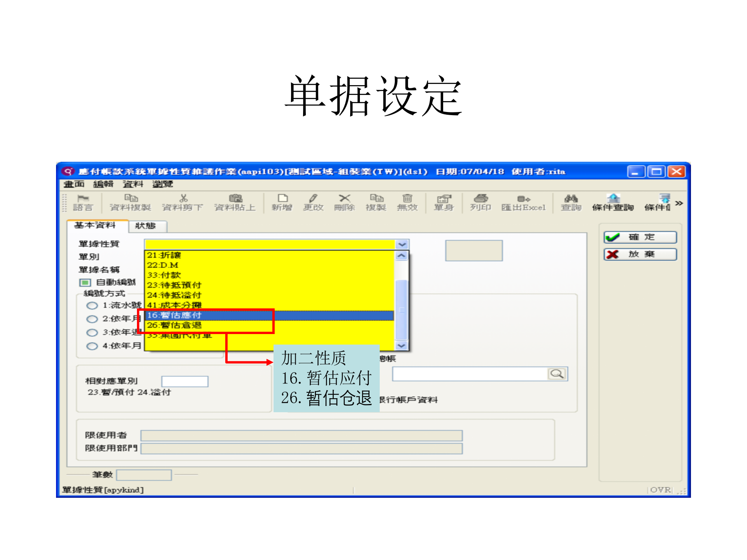Toggle the 自動編號 checkbox
The width and height of the screenshot is (747, 560).
84,282
